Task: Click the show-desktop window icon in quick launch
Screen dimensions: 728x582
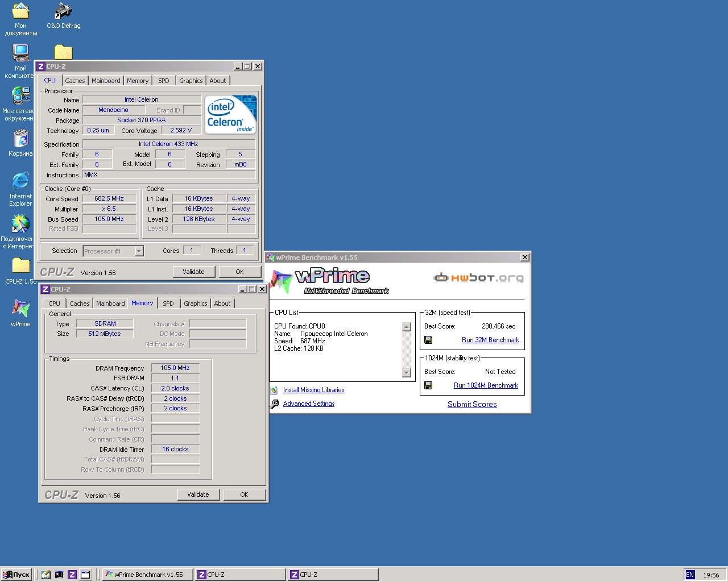Action: point(85,575)
